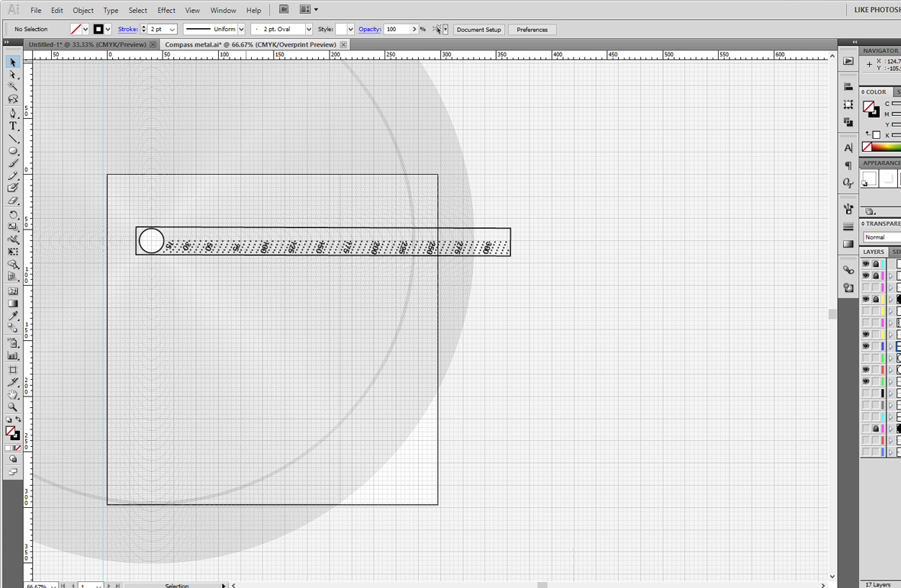
Task: Select the Type tool
Action: [x=13, y=126]
